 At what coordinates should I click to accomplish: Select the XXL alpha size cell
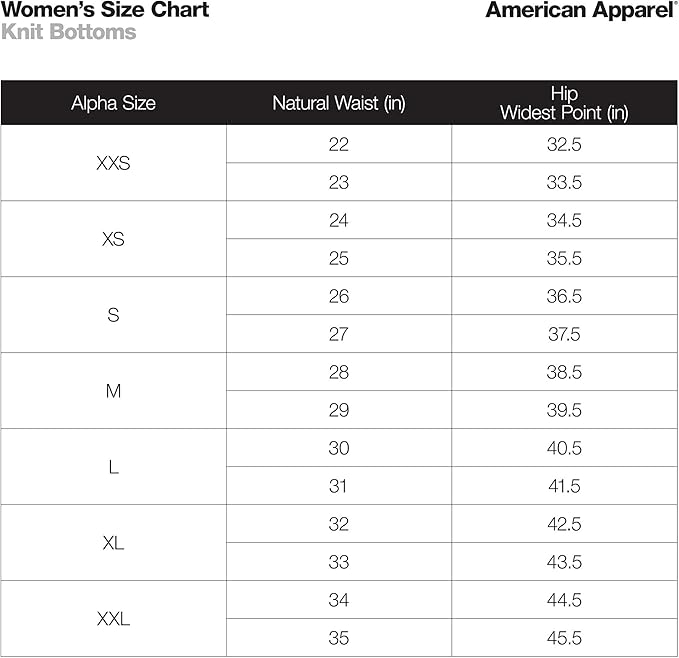pyautogui.click(x=113, y=619)
